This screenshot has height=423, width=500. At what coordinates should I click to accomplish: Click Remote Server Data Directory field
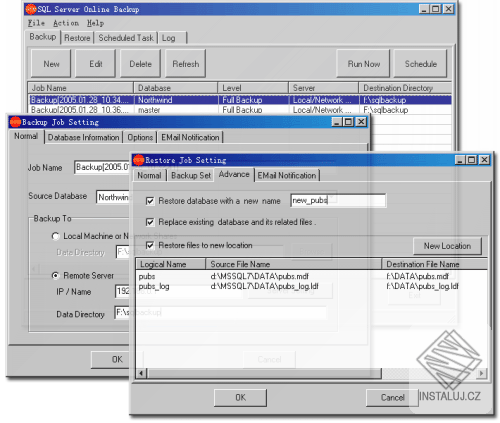click(x=123, y=312)
